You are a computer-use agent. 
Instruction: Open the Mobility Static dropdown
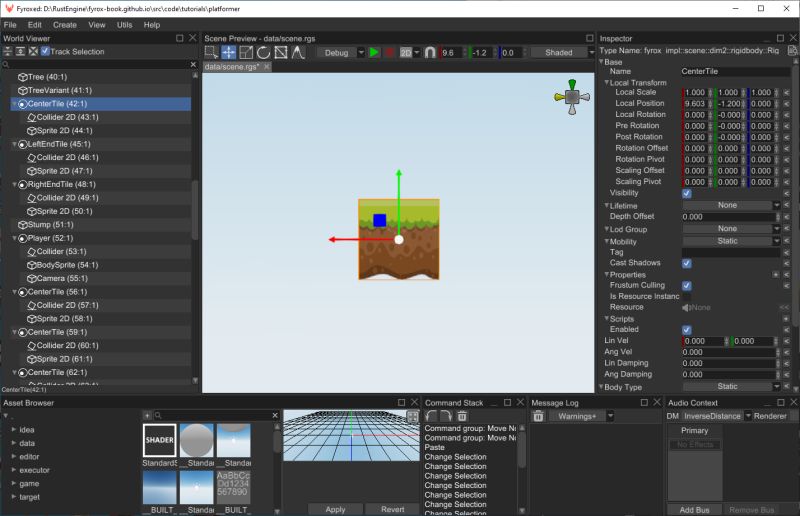[731, 241]
